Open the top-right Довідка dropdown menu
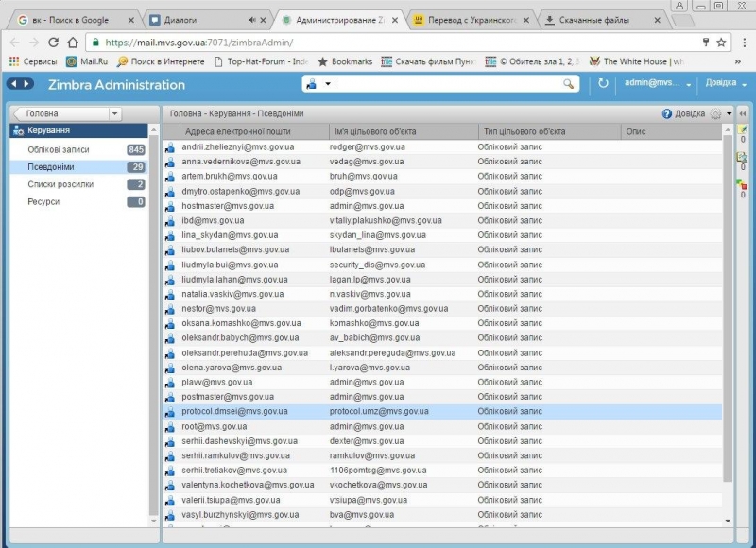The height and width of the screenshot is (548, 756). pyautogui.click(x=725, y=83)
